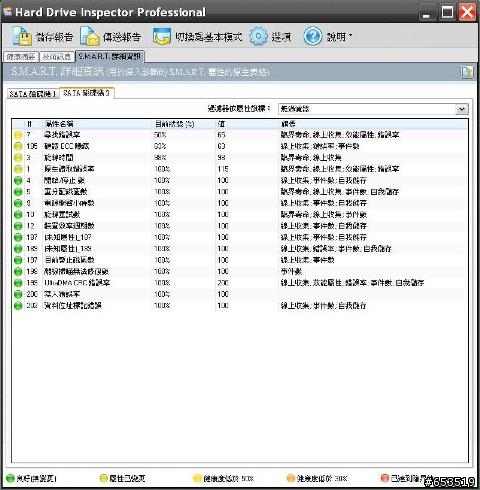Sort by current status (%) column header

click(174, 124)
